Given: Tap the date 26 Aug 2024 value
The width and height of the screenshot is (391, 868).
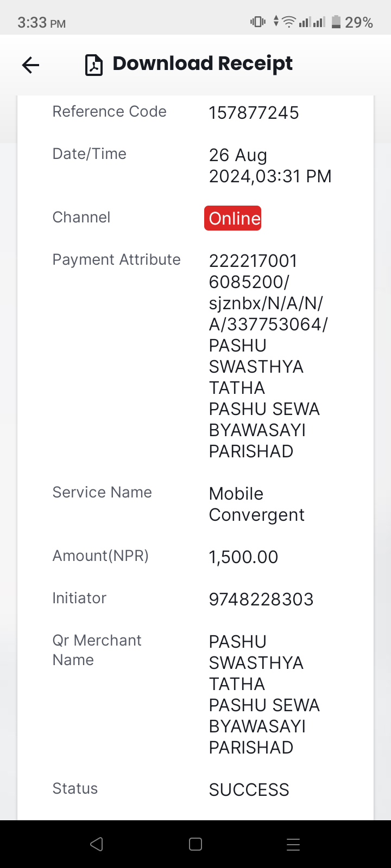Looking at the screenshot, I should tap(270, 165).
